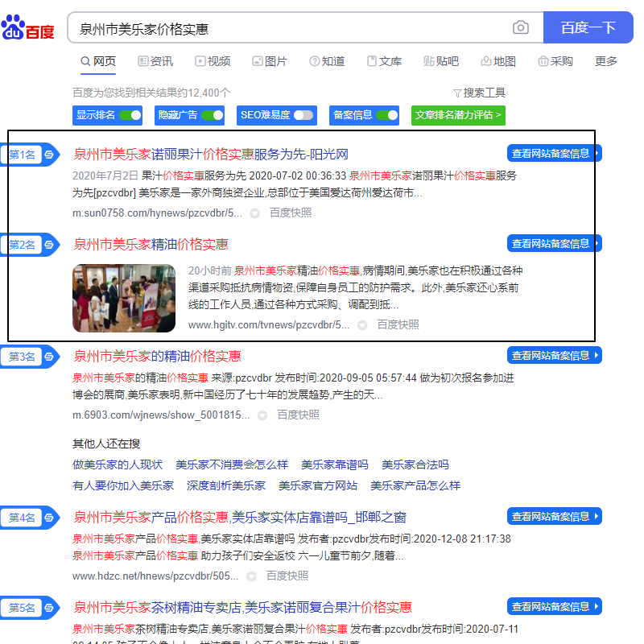
Task: Open the 更多 tab menu
Action: (606, 62)
